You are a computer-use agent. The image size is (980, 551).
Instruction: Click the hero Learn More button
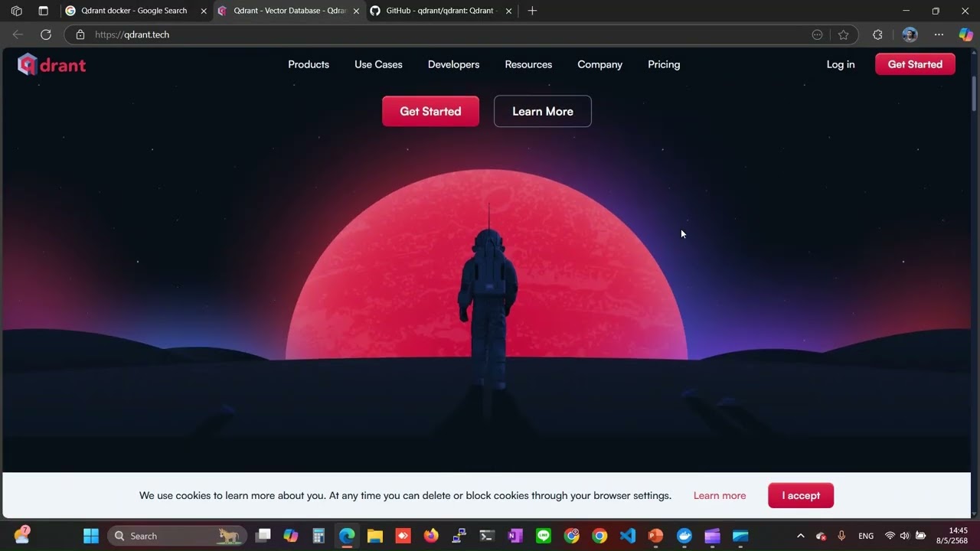(543, 111)
